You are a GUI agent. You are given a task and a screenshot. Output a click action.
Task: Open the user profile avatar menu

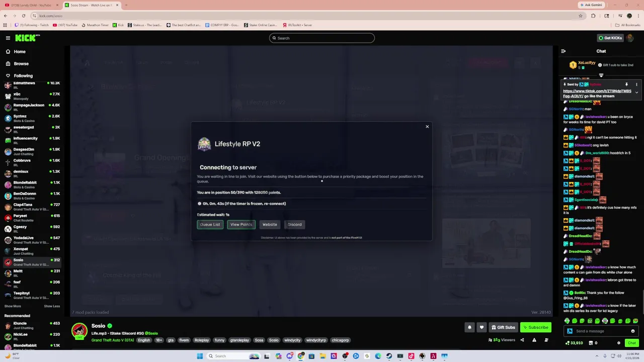(x=631, y=38)
